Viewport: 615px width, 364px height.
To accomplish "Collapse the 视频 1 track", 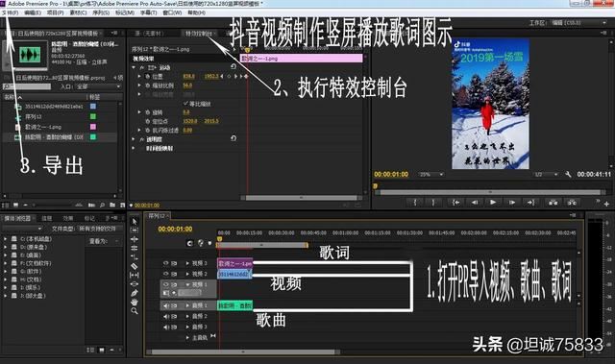I will [x=187, y=284].
